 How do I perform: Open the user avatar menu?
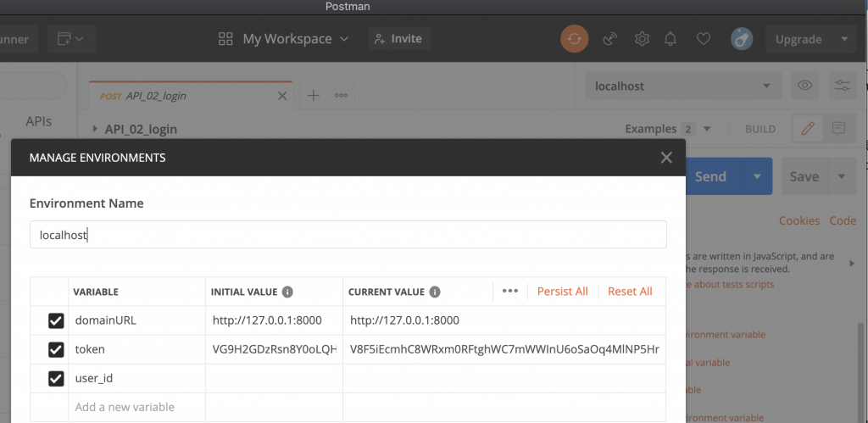(x=742, y=39)
